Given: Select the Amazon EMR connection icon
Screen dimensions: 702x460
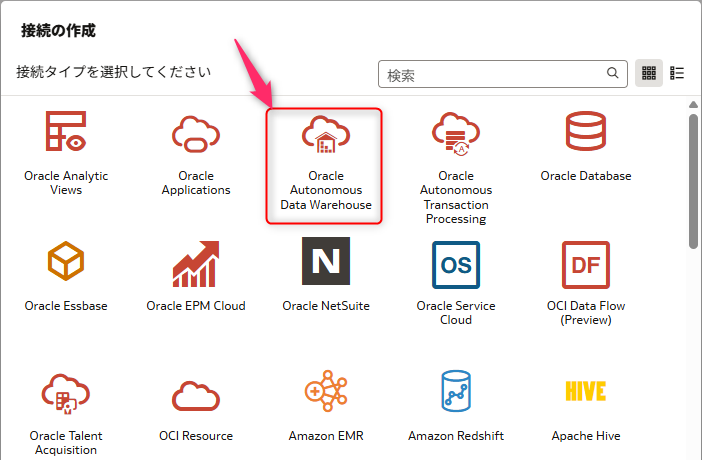Looking at the screenshot, I should [325, 391].
